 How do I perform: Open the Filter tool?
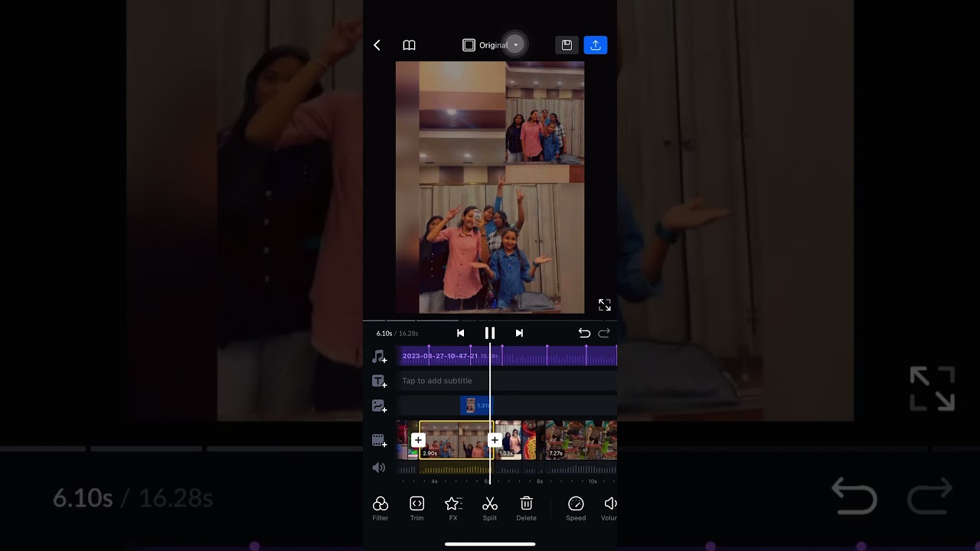381,509
